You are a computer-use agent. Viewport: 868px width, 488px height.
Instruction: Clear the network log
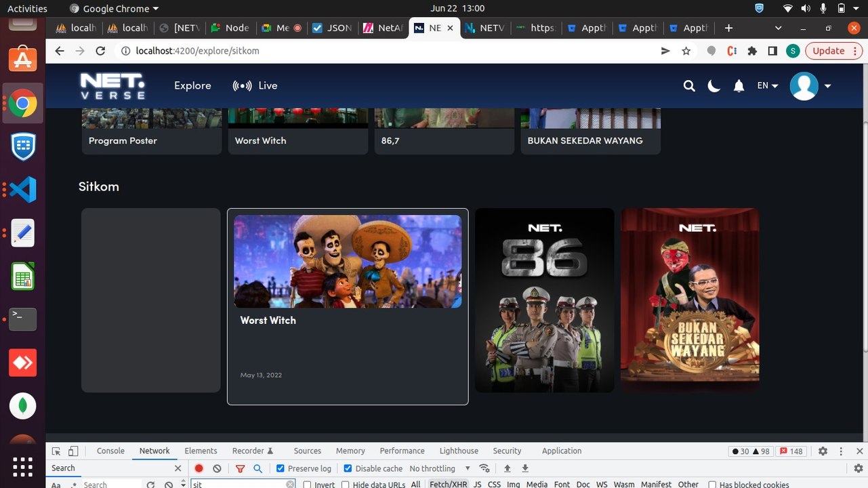(217, 468)
